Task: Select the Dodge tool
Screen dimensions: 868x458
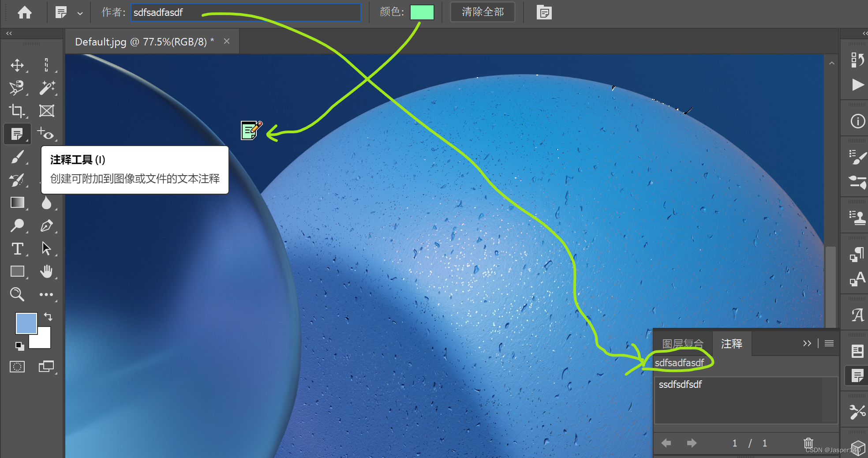Action: pyautogui.click(x=17, y=225)
